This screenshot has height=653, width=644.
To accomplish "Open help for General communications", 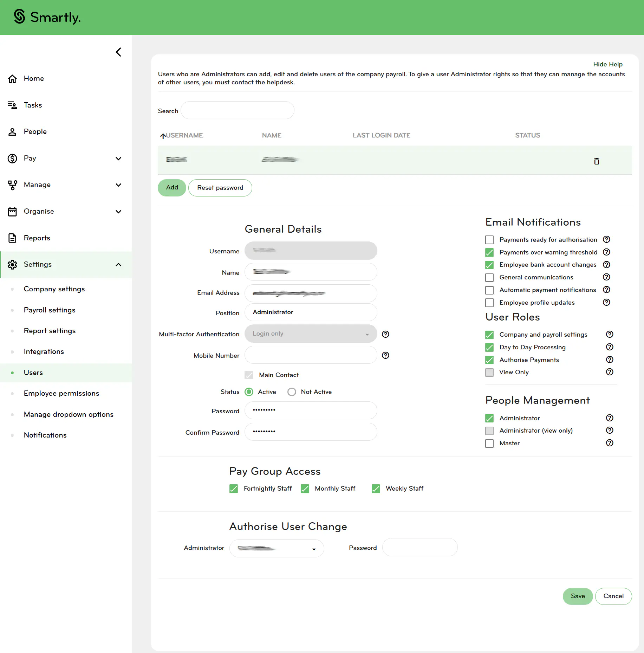I will tap(606, 277).
